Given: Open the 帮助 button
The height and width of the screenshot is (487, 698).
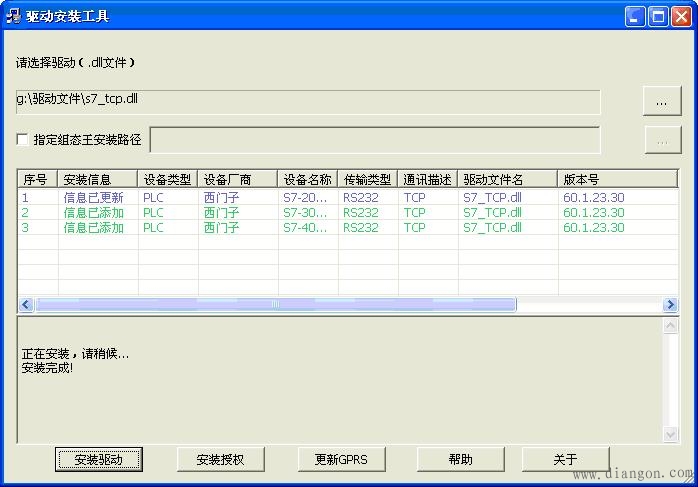Looking at the screenshot, I should [x=460, y=459].
